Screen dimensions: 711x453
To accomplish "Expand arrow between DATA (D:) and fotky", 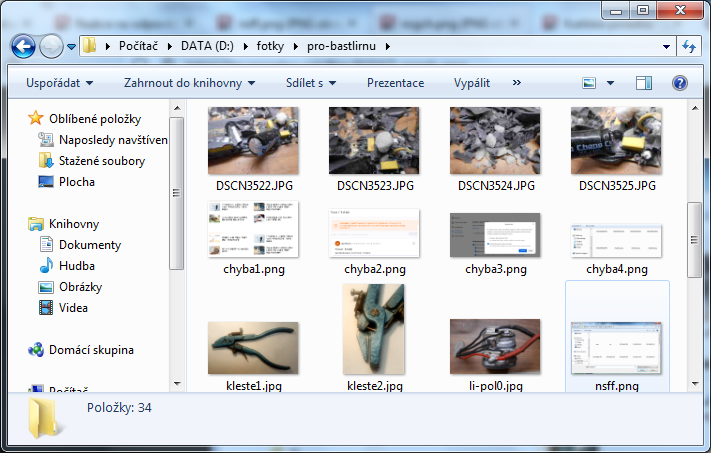I will tap(245, 46).
